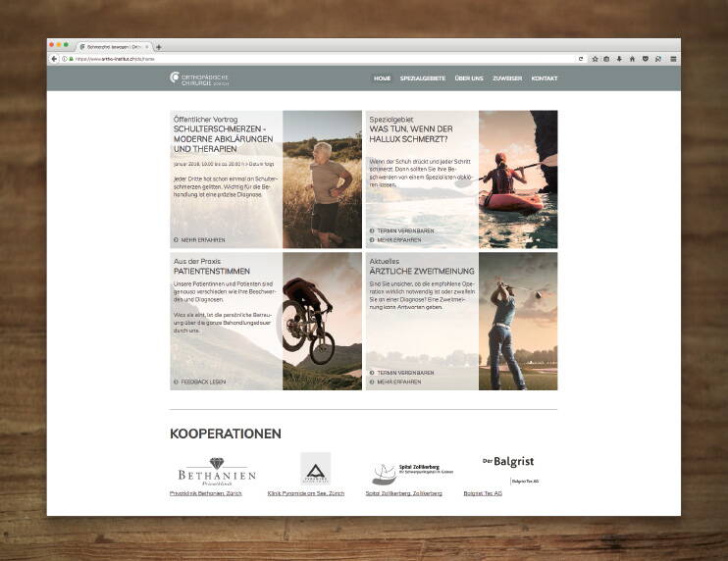Close the current browser tab
Screen dimensions: 728x561
pyautogui.click(x=147, y=47)
